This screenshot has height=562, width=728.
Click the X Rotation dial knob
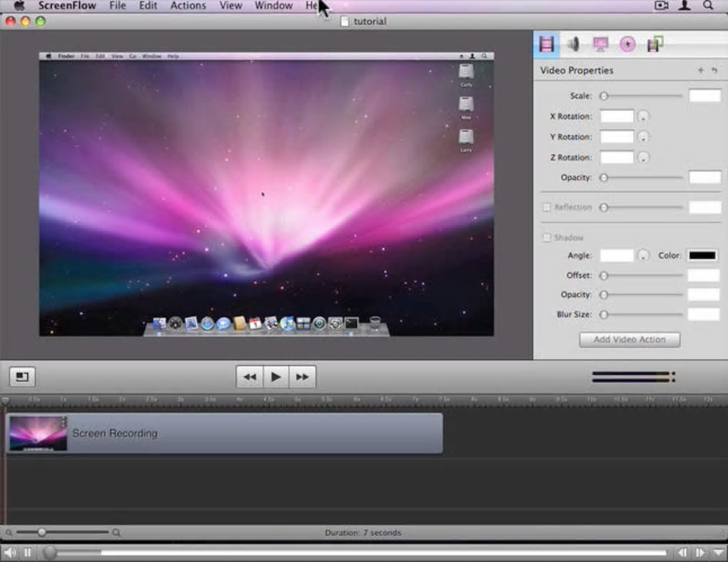(643, 116)
